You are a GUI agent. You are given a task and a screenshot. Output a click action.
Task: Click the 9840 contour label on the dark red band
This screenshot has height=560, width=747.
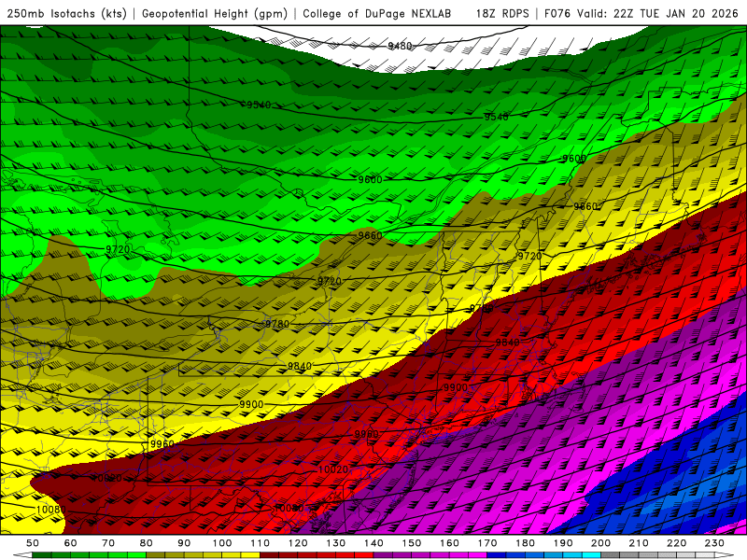(507, 343)
